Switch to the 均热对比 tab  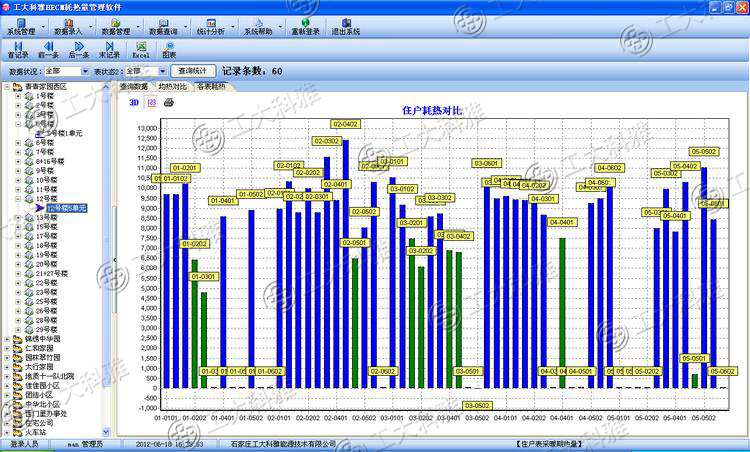click(x=172, y=87)
